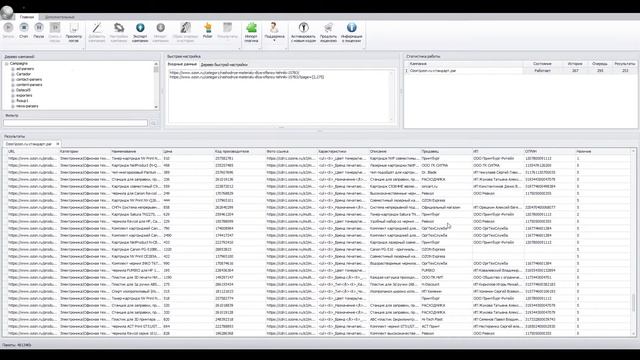Expand the news-parsers tree node
The height and width of the screenshot is (360, 640).
pos(13,106)
